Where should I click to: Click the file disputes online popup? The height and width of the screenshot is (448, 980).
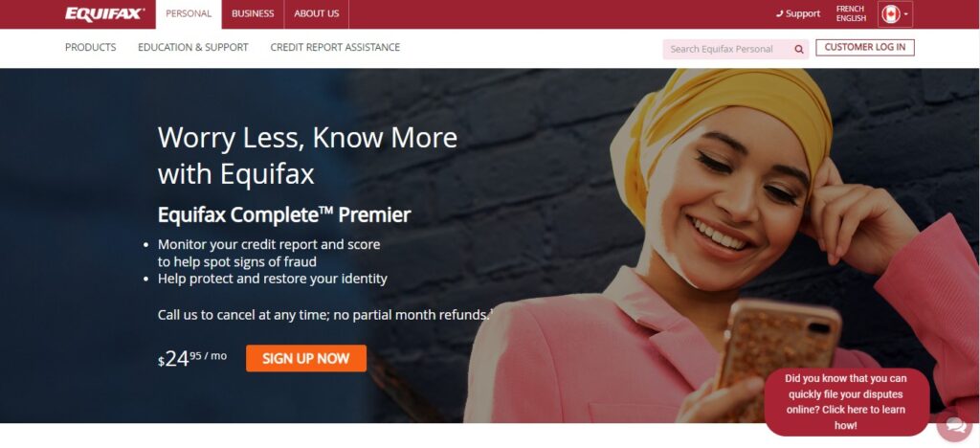click(847, 402)
